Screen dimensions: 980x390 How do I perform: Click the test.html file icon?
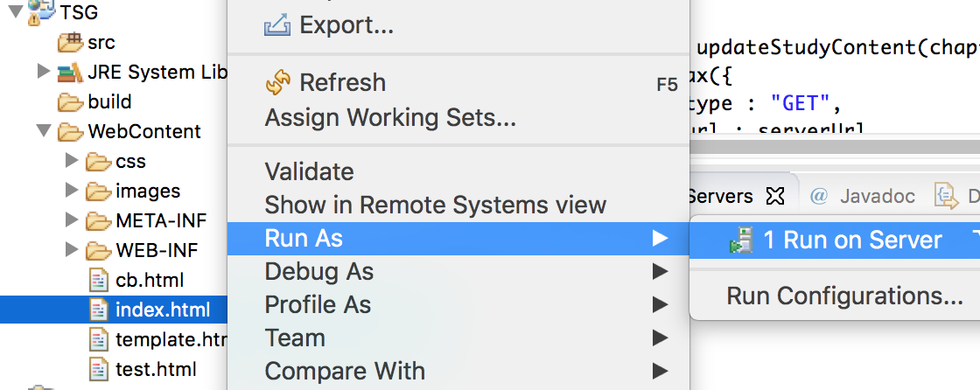point(99,369)
